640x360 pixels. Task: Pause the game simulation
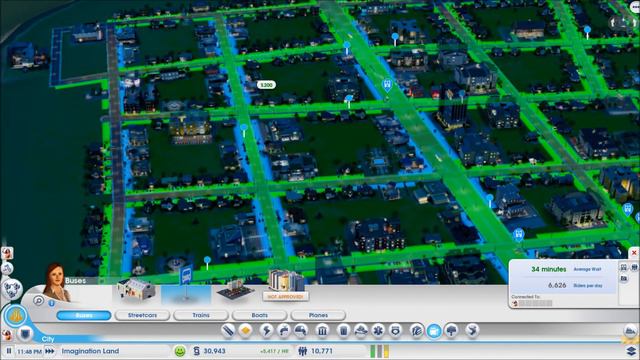(x=9, y=351)
